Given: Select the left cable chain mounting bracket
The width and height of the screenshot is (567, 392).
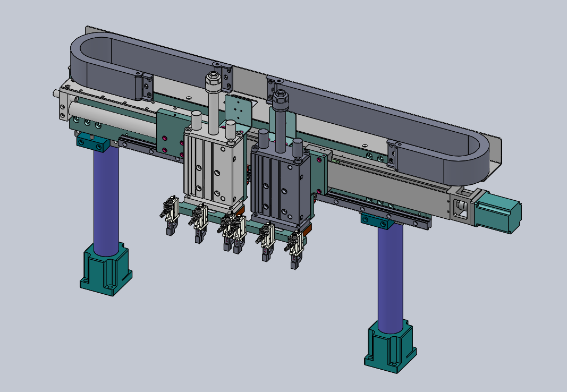Looking at the screenshot, I should point(147,87).
